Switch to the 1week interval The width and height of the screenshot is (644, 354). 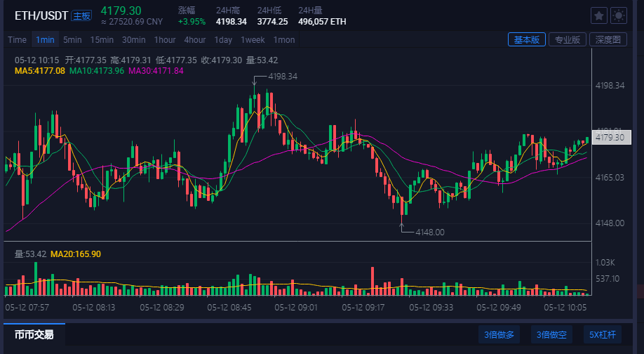point(253,40)
